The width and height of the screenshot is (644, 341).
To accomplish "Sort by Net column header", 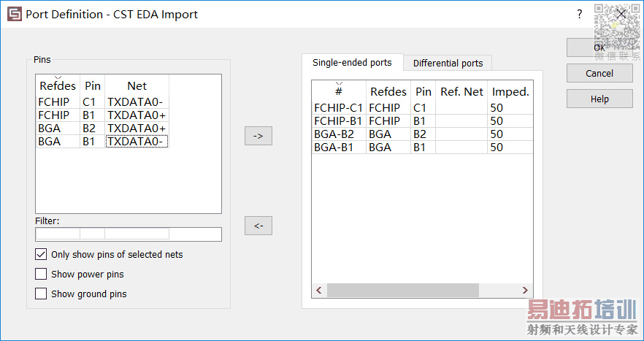I will pyautogui.click(x=137, y=86).
